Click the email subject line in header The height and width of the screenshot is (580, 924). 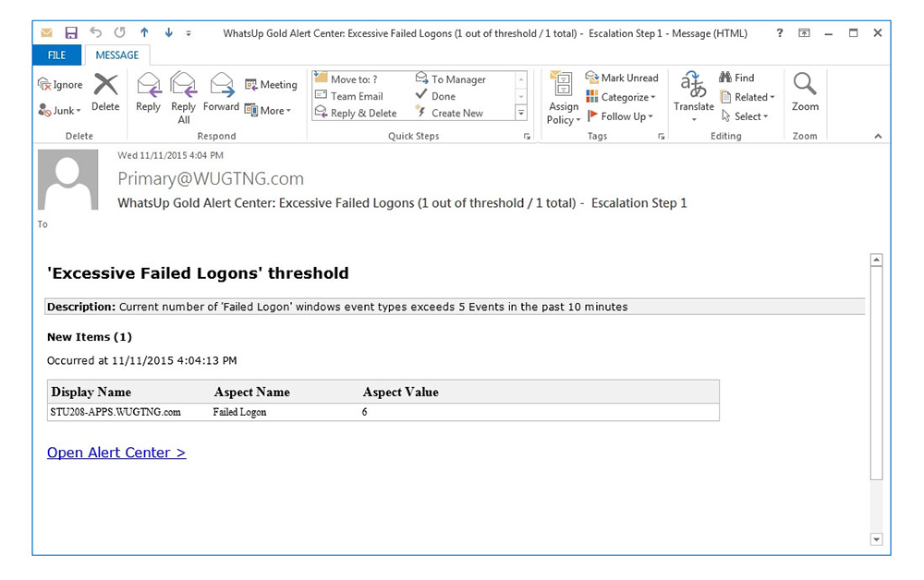tap(403, 203)
